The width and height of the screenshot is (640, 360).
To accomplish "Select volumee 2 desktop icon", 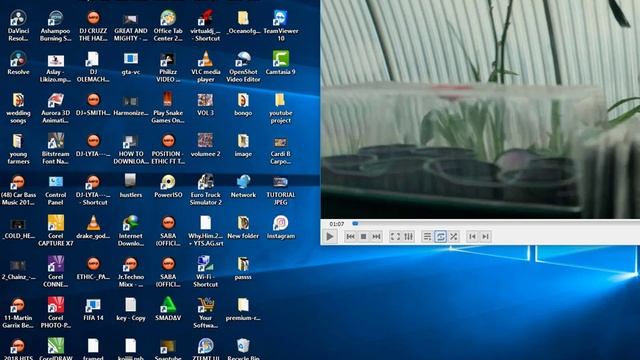I will 205,145.
